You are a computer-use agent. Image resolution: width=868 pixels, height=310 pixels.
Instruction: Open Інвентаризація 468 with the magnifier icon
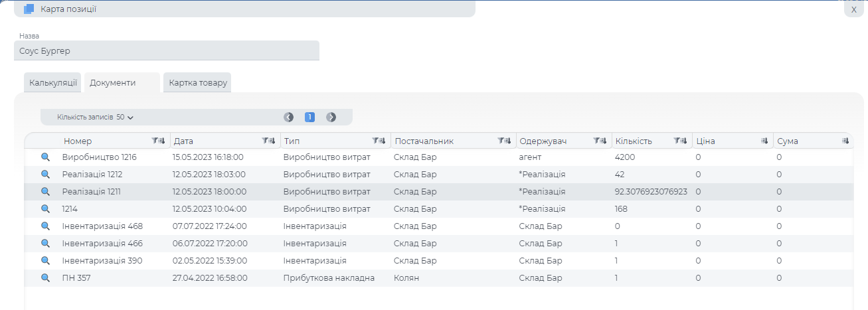click(46, 226)
